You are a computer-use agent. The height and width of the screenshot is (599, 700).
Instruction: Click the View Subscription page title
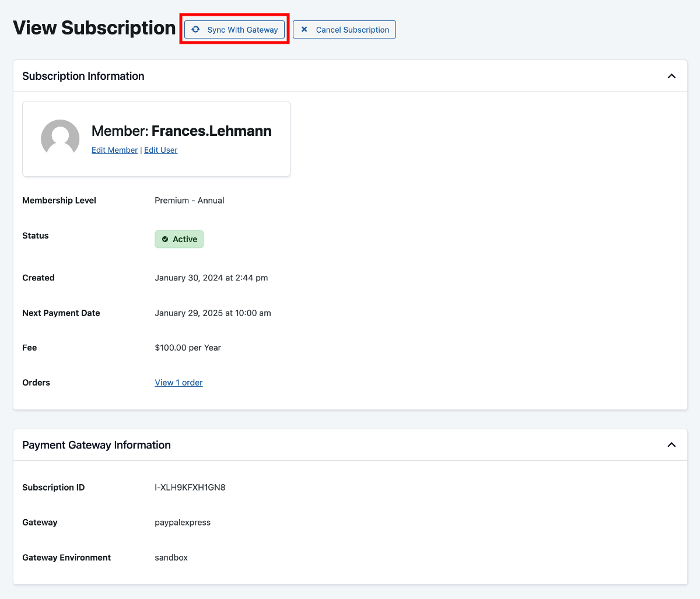click(93, 27)
